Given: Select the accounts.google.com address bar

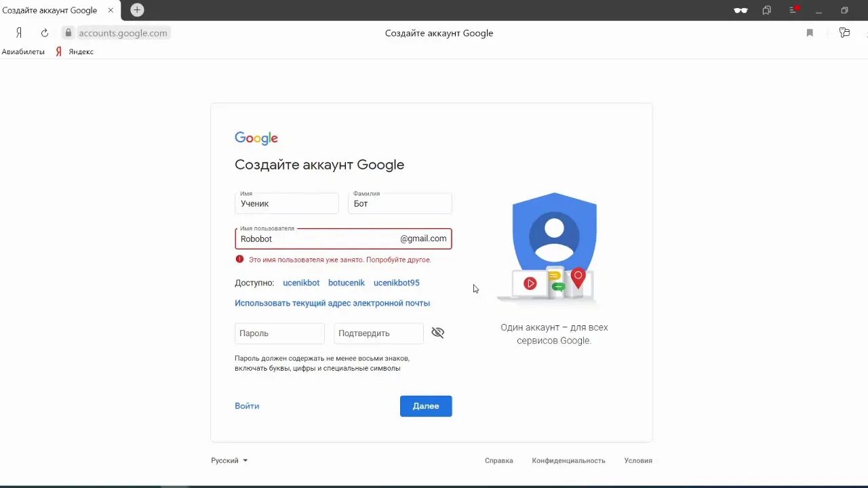Looking at the screenshot, I should (x=123, y=33).
